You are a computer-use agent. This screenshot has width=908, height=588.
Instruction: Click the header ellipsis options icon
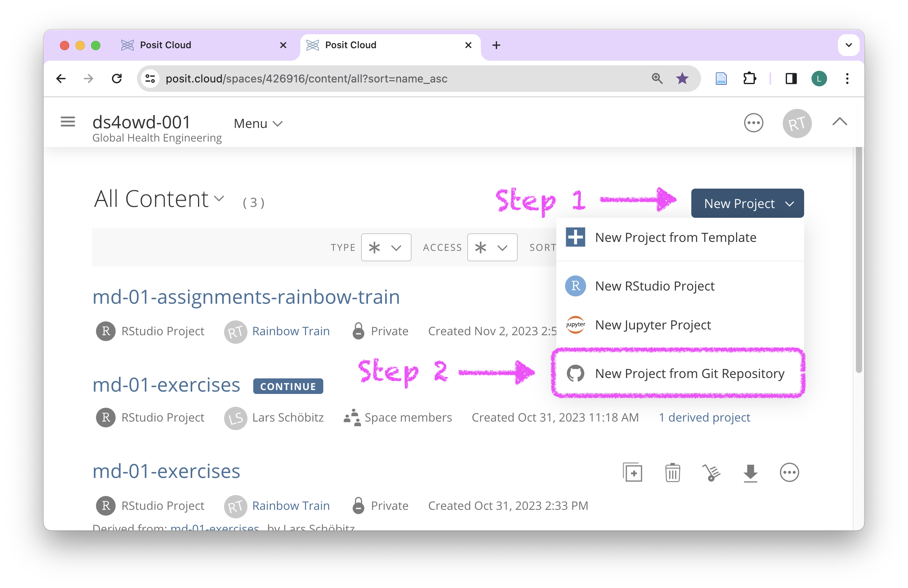point(754,123)
